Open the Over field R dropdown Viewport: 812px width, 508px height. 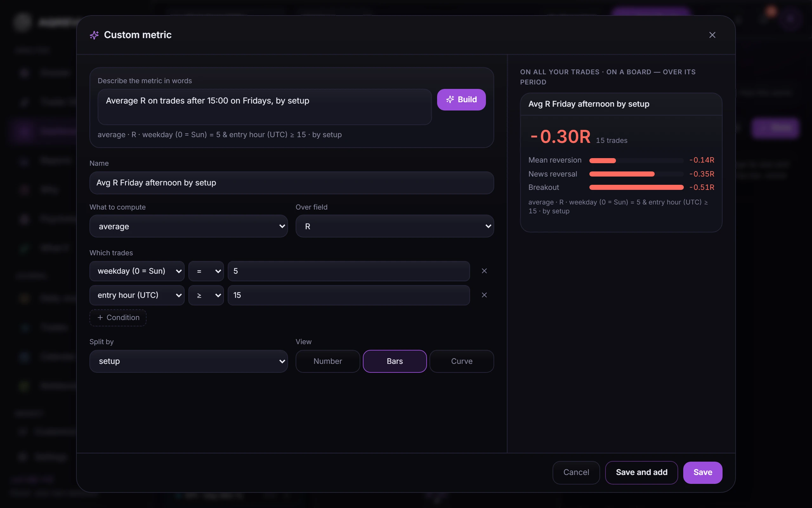pyautogui.click(x=395, y=226)
